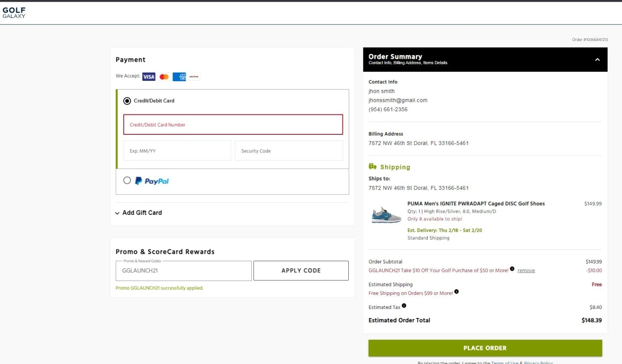622x364 pixels.
Task: Focus the Exp. MM/YY field
Action: pyautogui.click(x=177, y=150)
